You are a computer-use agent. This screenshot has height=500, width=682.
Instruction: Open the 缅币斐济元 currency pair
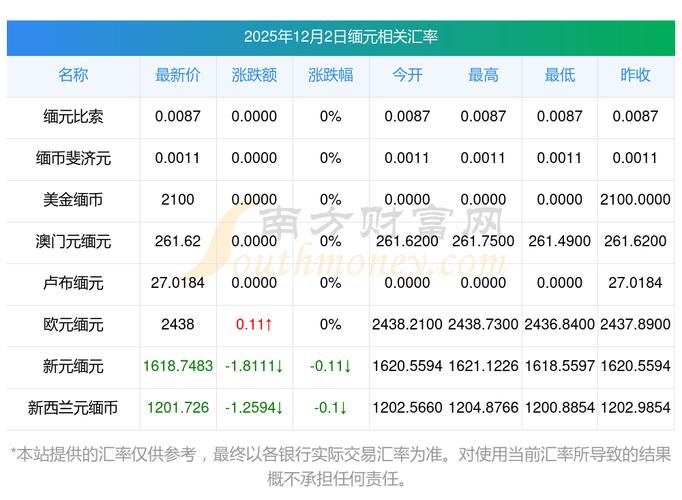(x=73, y=158)
